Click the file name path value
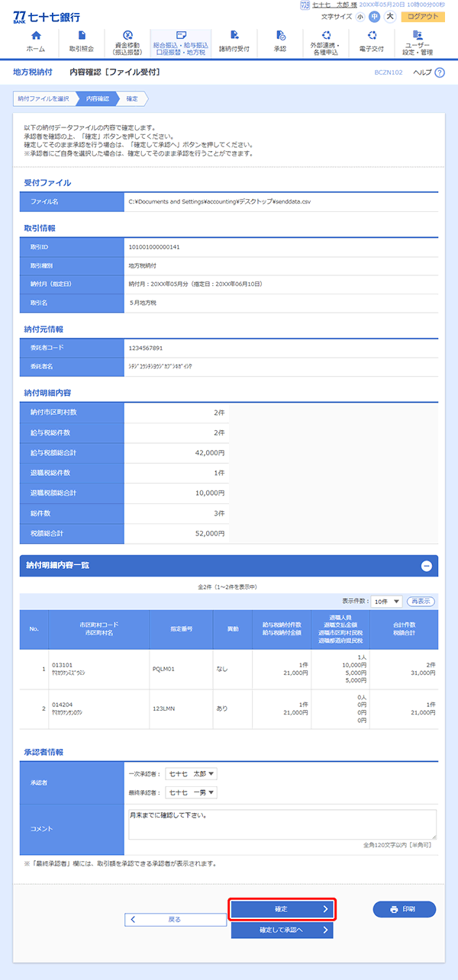This screenshot has width=458, height=980. [x=220, y=202]
